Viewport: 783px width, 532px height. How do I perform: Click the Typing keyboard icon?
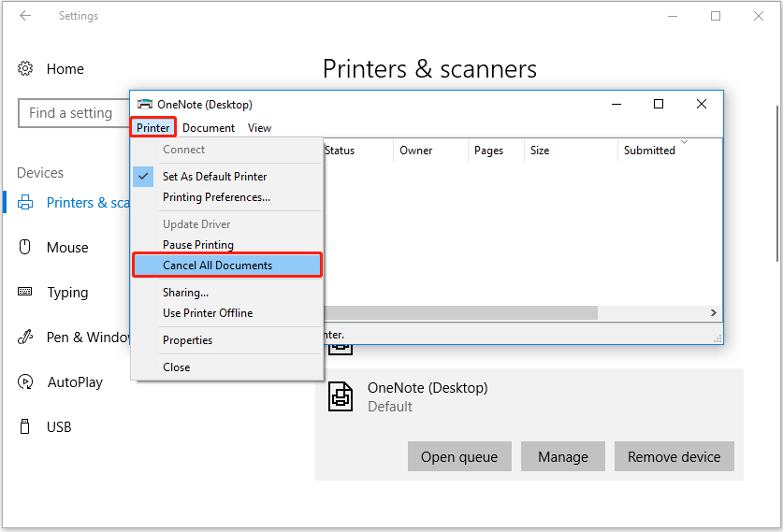[26, 293]
